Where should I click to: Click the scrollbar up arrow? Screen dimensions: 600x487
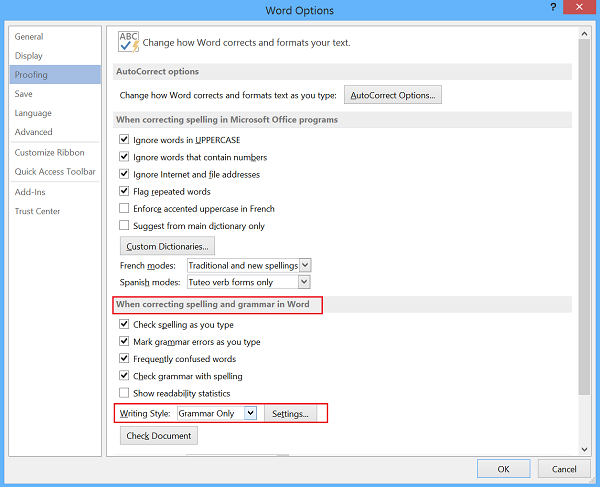[x=584, y=34]
